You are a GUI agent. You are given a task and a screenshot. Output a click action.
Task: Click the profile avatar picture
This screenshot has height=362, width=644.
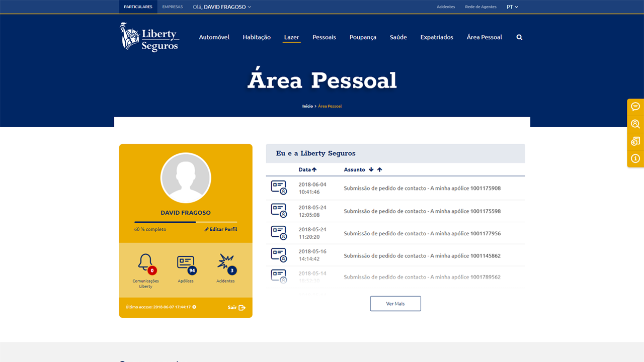click(186, 178)
